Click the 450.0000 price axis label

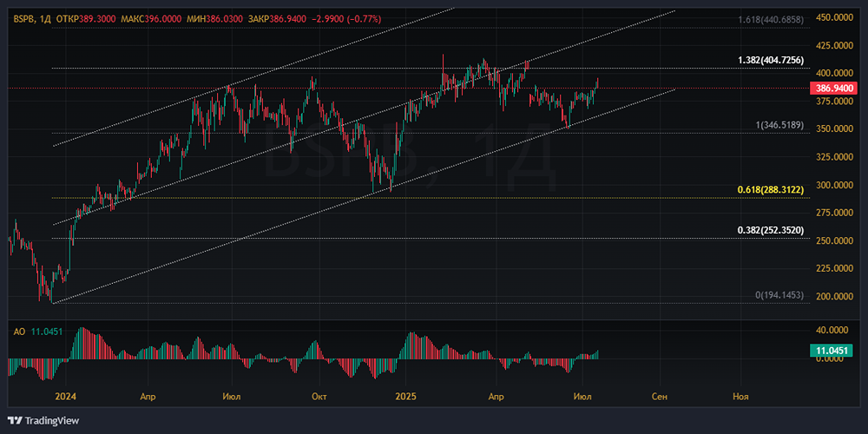[x=833, y=16]
